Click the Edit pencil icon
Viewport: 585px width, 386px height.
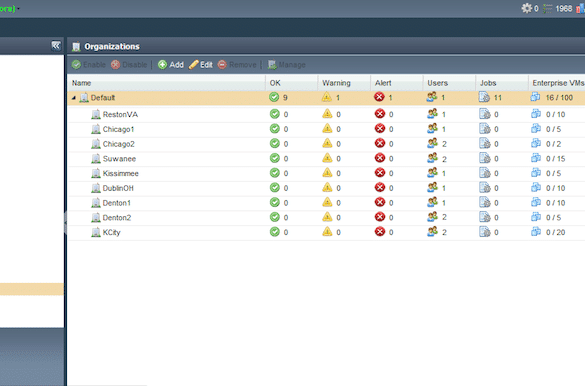(x=193, y=65)
